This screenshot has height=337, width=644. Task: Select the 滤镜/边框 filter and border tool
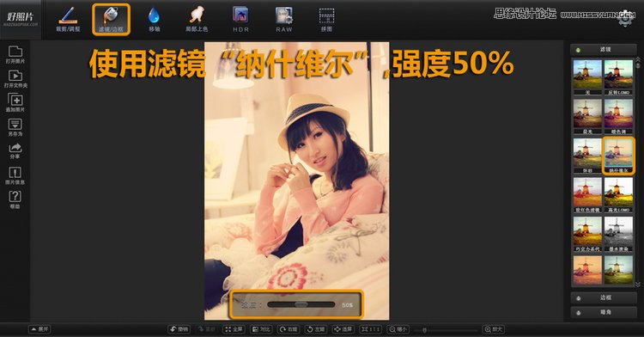(x=111, y=19)
